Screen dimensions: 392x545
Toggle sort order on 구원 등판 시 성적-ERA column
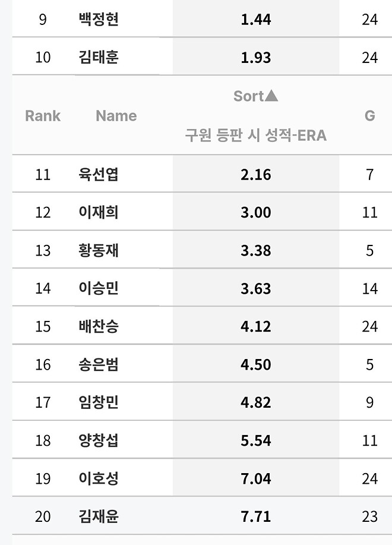click(255, 136)
